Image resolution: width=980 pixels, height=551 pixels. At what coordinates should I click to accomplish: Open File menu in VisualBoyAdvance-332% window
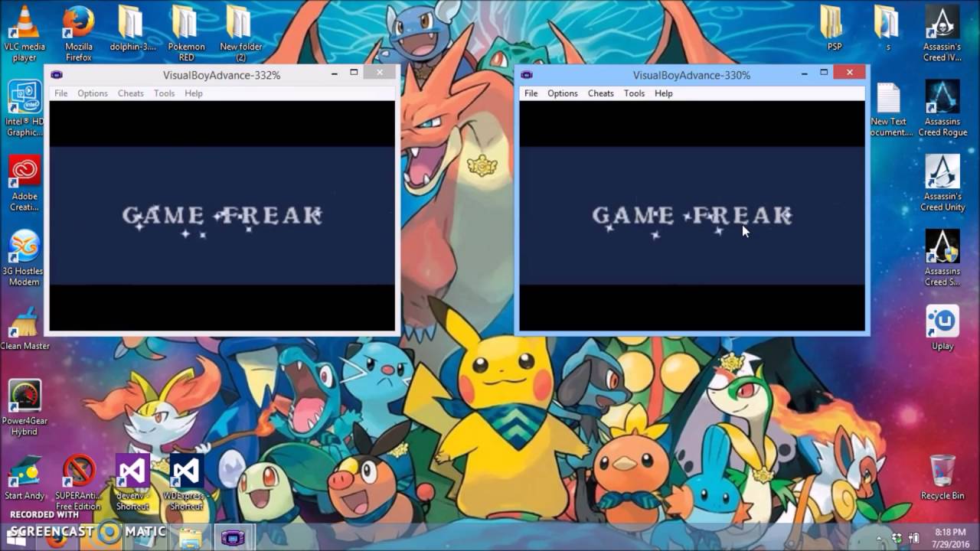tap(60, 93)
